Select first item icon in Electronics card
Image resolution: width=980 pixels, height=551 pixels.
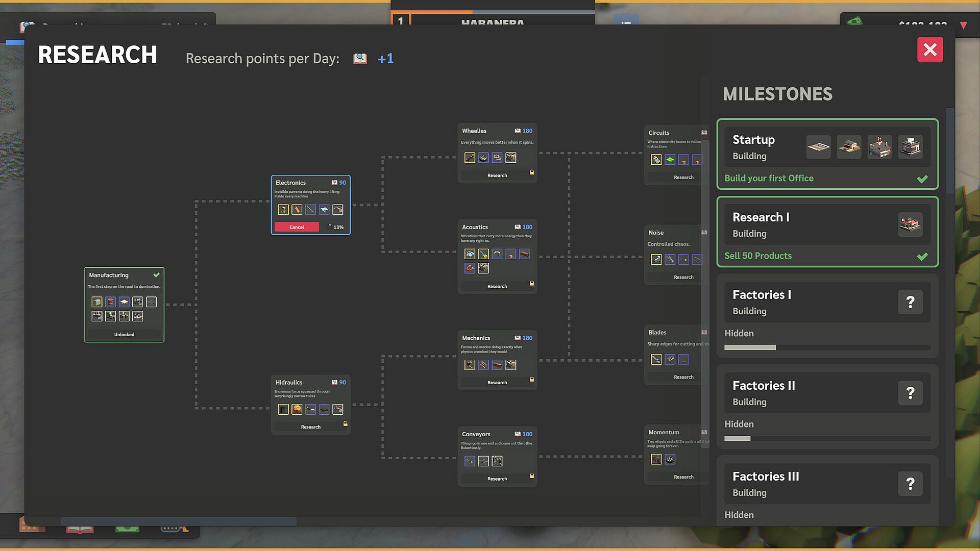tap(283, 210)
